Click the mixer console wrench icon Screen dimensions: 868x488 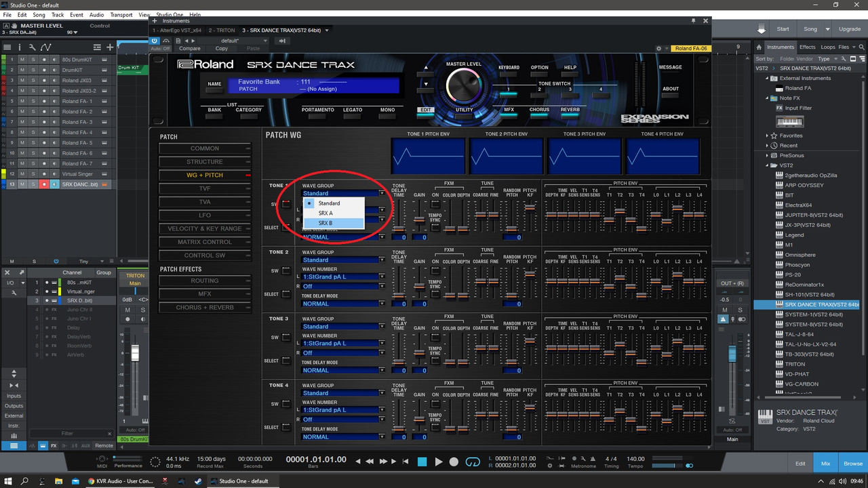14,292
